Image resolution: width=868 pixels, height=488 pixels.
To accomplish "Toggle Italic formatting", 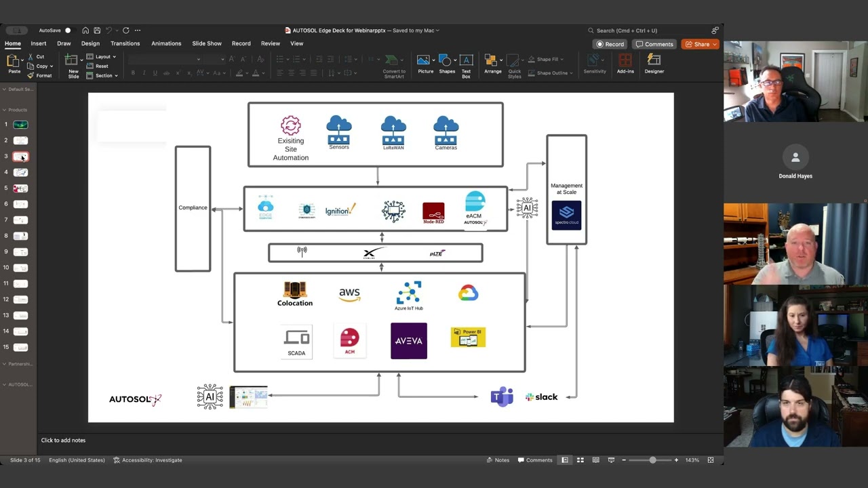I will coord(144,73).
